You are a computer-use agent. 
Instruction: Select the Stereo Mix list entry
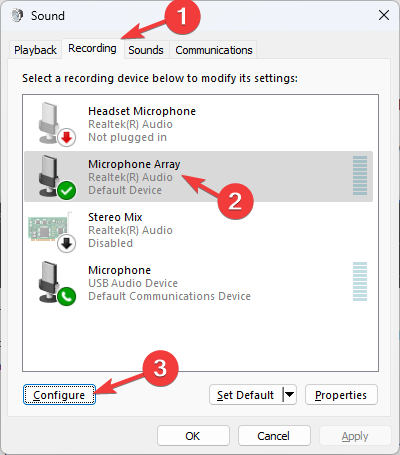199,230
